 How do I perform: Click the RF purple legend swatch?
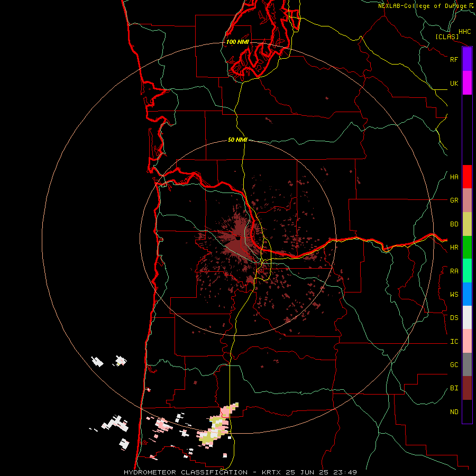click(x=467, y=59)
